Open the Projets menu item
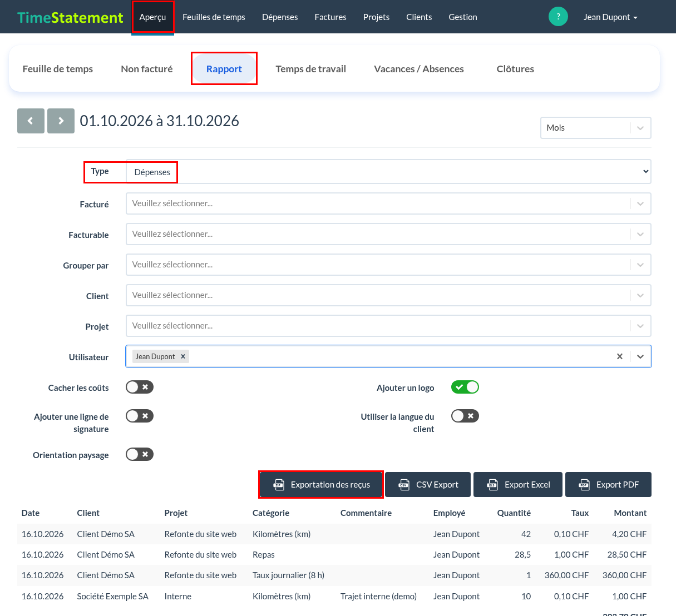 point(376,17)
